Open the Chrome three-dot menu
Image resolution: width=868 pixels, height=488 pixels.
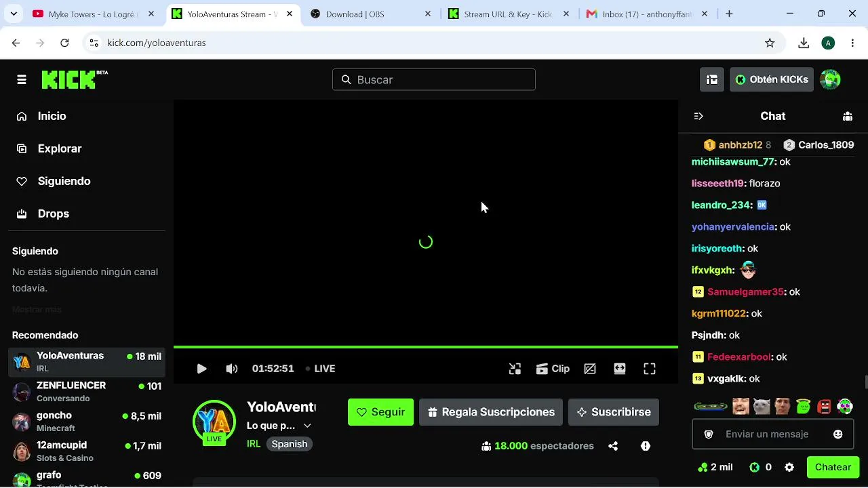click(852, 43)
